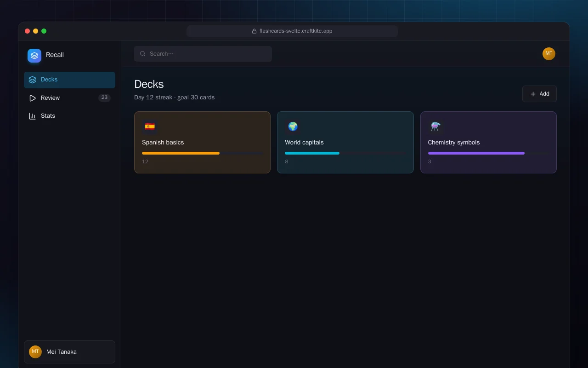Click the Recall app logo icon
Viewport: 588px width, 368px height.
coord(34,56)
